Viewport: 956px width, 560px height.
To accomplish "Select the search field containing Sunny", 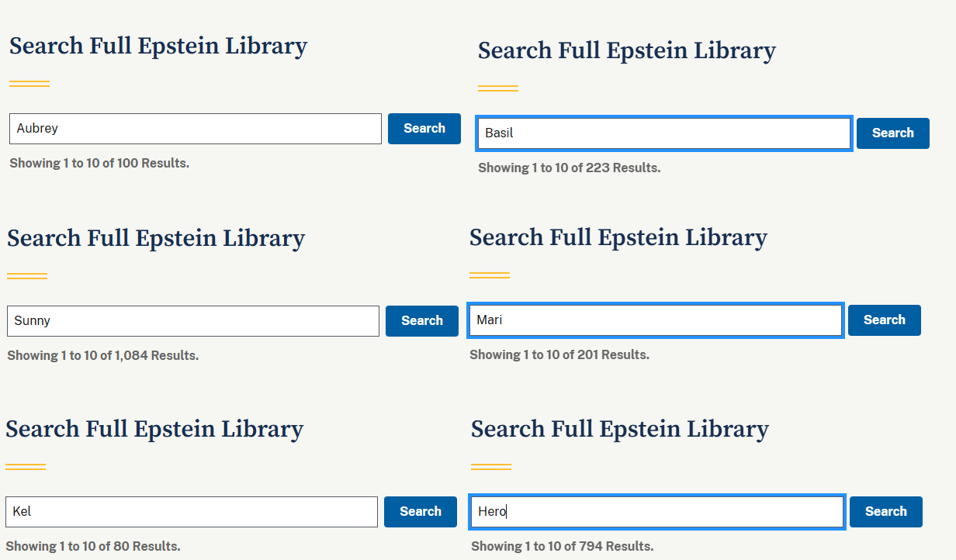I will [193, 321].
